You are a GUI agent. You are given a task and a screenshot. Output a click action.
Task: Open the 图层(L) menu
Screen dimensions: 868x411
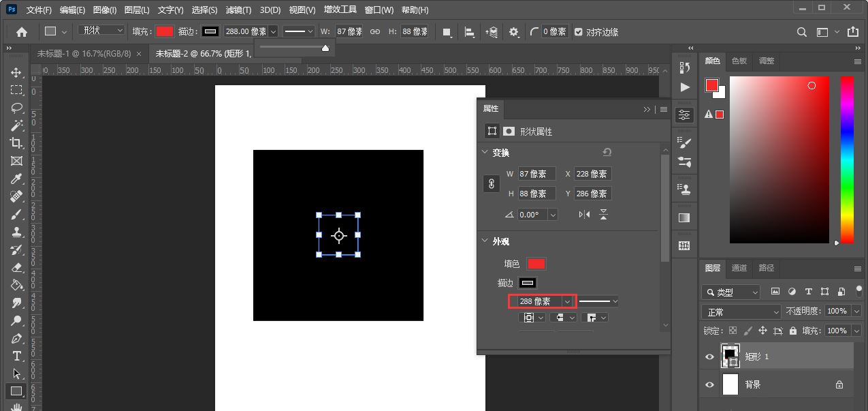[x=138, y=10]
